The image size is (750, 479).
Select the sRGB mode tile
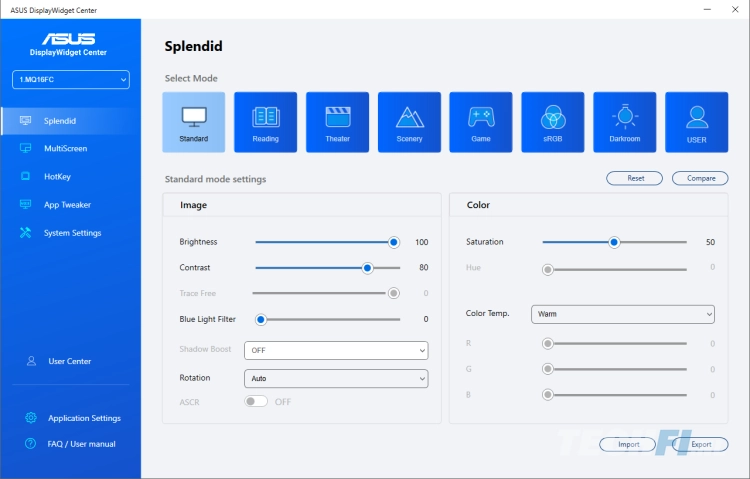[553, 122]
